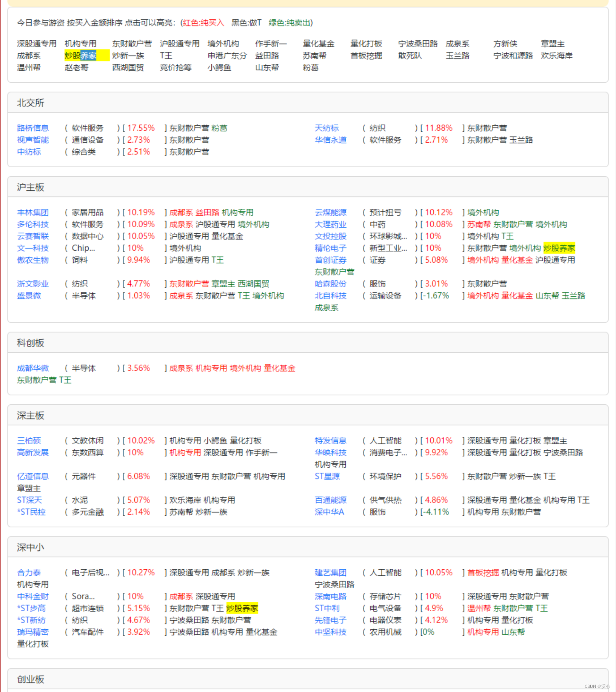Image resolution: width=616 pixels, height=692 pixels.
Task: Open the 百通能源 stock link
Action: click(x=331, y=500)
